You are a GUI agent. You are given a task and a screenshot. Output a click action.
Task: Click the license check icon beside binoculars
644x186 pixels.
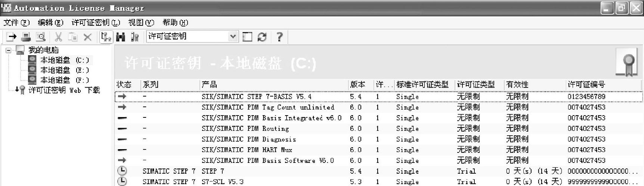tap(135, 37)
